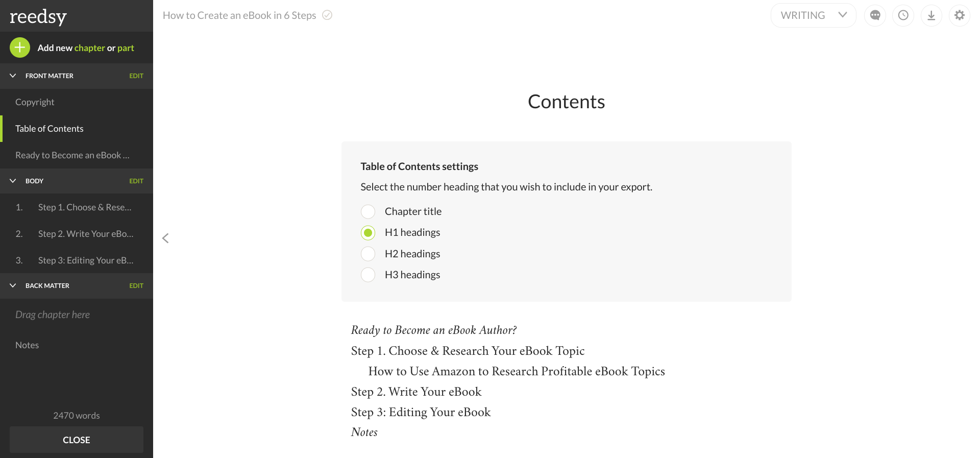
Task: Click EDIT next to FRONT MATTER
Action: point(136,76)
